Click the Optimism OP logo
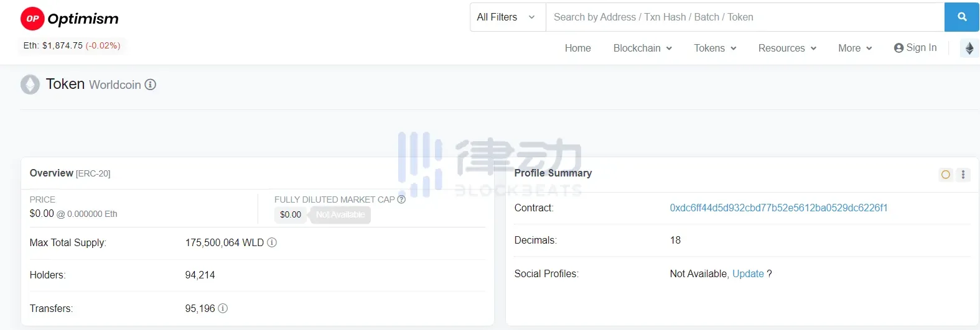This screenshot has height=330, width=980. click(x=32, y=19)
